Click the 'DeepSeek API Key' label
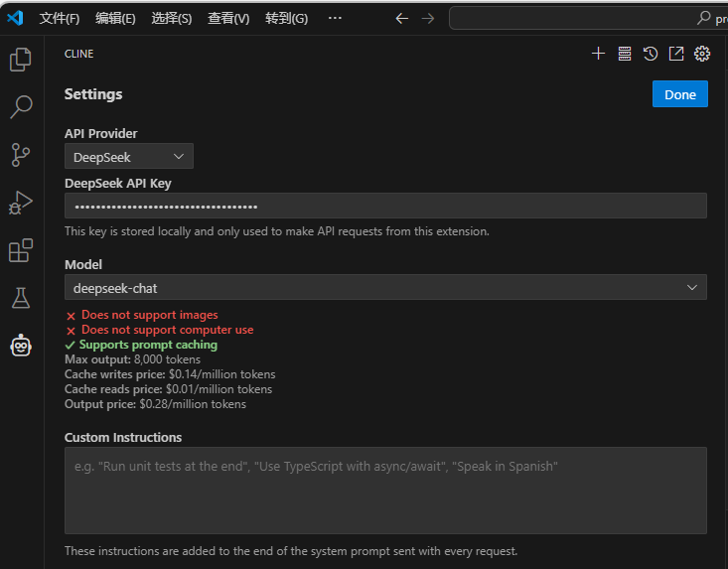Screen dimensions: 728x569 pos(118,184)
